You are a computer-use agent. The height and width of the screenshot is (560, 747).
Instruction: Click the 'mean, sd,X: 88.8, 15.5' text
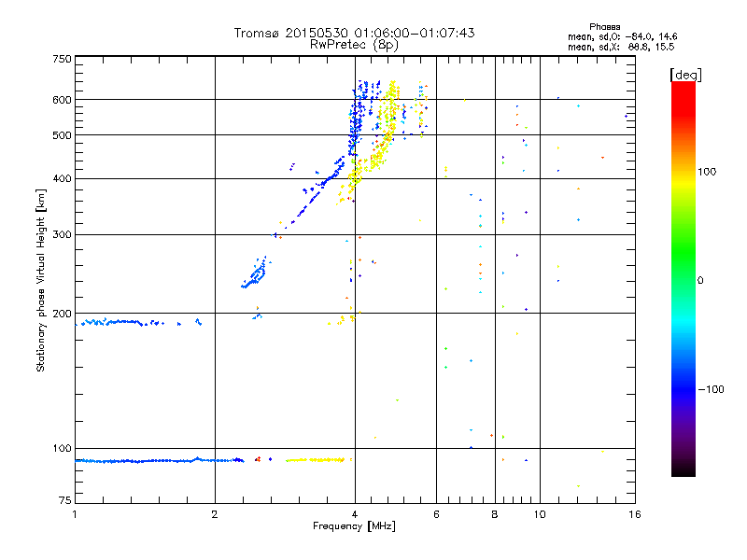tap(621, 47)
